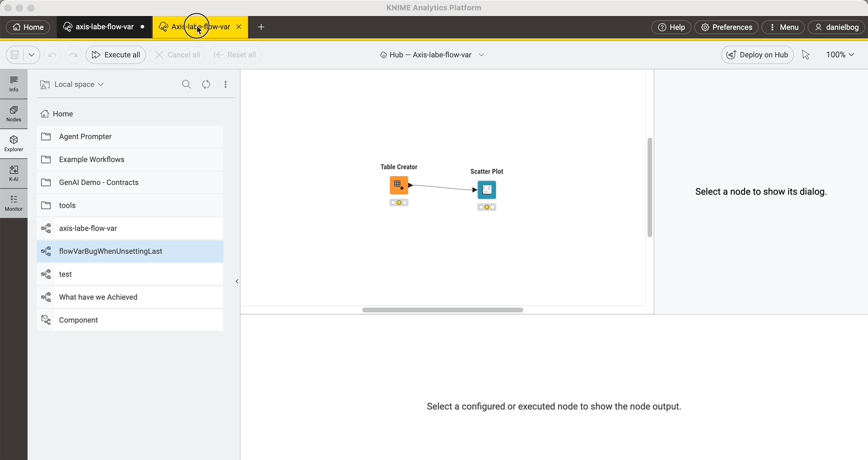
Task: Select the axis-labe-flow-var workflow in Explorer
Action: 130,228
